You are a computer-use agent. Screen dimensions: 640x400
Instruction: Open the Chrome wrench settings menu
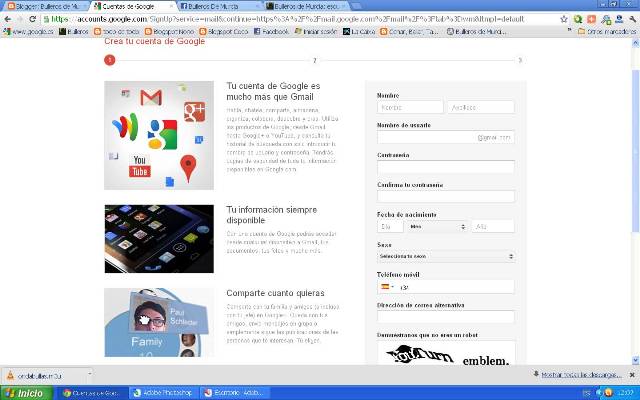coord(633,19)
